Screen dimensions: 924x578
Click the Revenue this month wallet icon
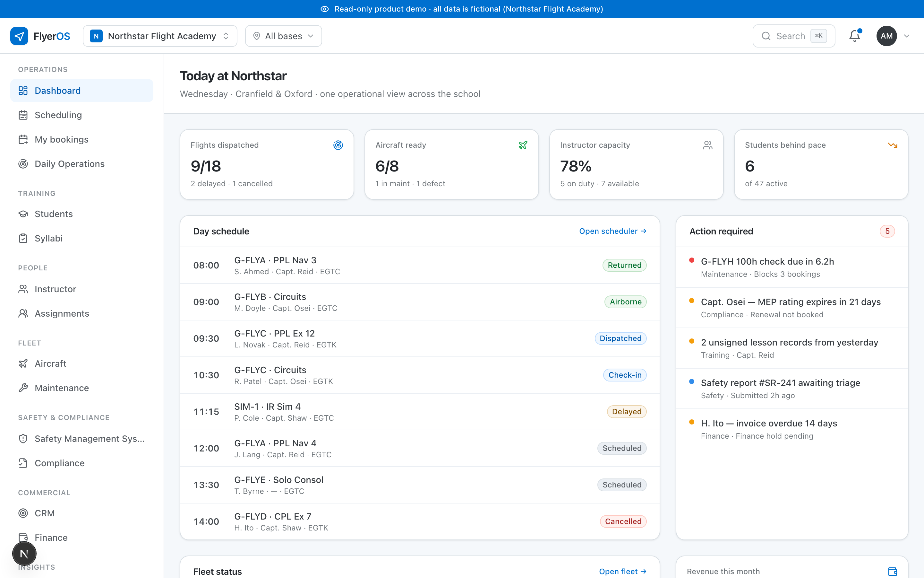point(892,572)
